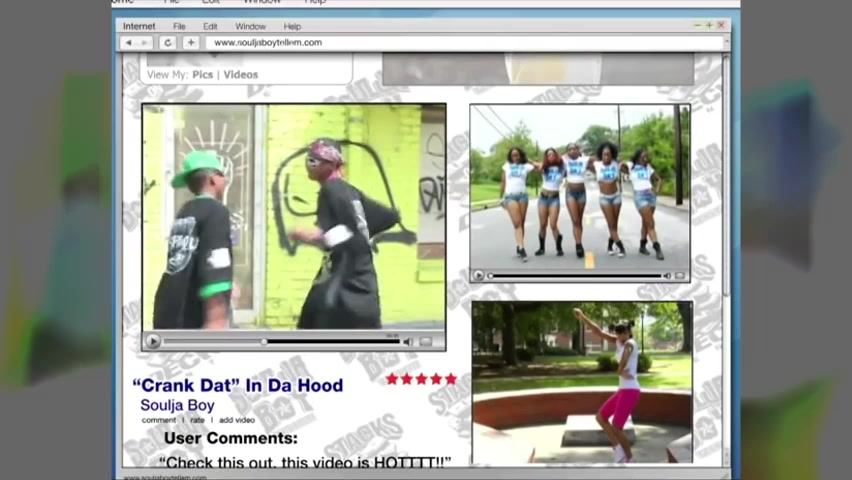This screenshot has height=480, width=852.
Task: Open the Videos link
Action: pos(241,74)
